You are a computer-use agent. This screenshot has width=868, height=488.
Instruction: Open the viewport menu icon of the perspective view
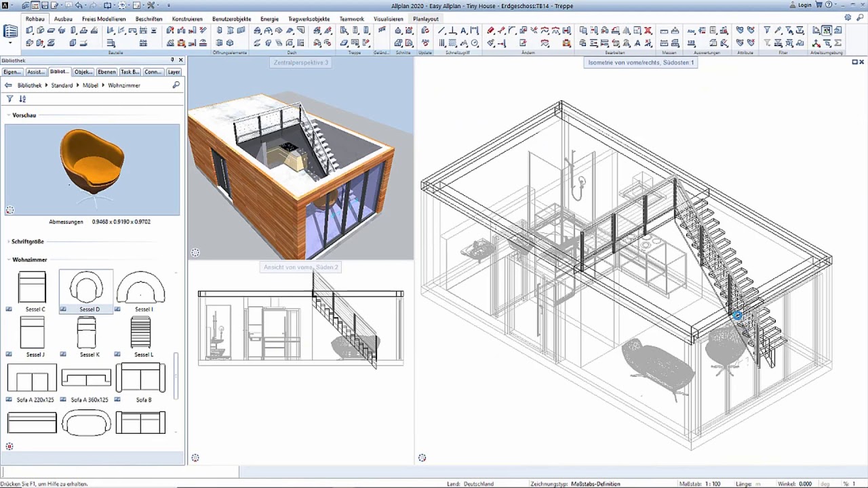coord(195,253)
